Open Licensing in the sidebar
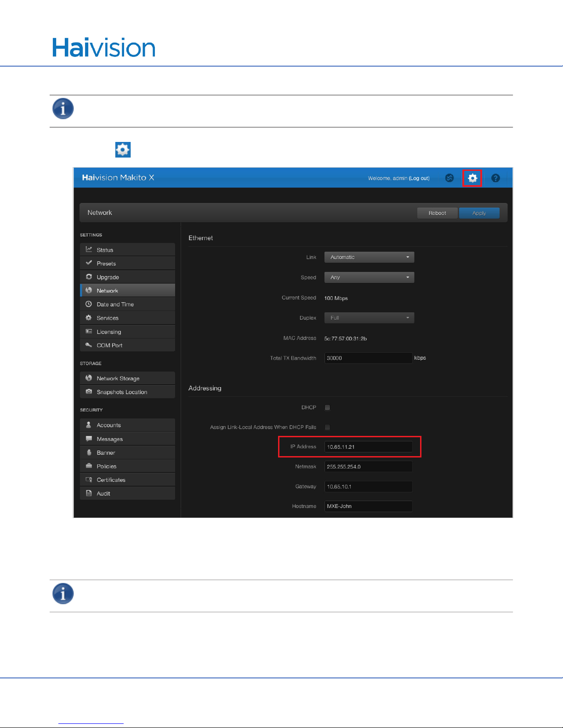 pyautogui.click(x=127, y=332)
